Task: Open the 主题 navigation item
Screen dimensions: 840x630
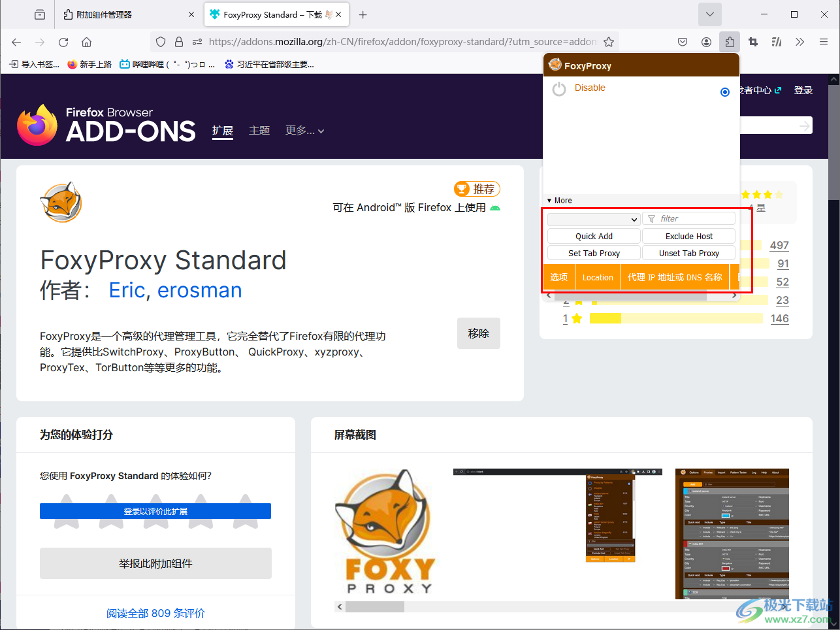Action: pyautogui.click(x=259, y=131)
